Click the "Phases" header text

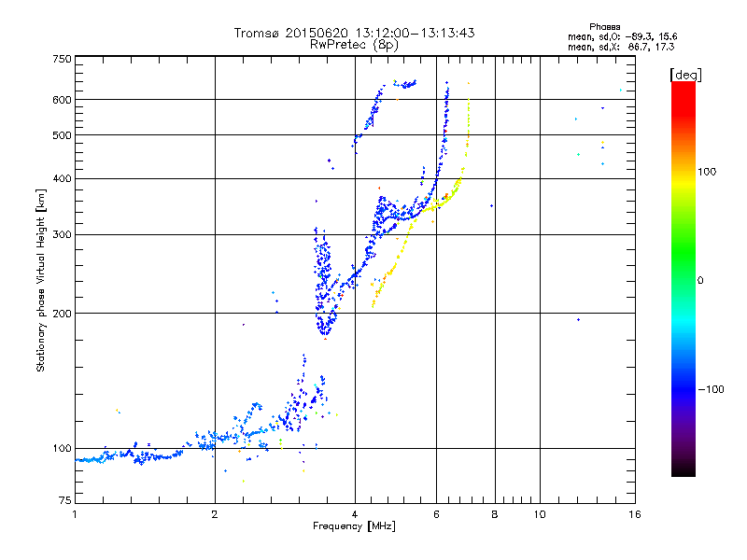pyautogui.click(x=604, y=27)
